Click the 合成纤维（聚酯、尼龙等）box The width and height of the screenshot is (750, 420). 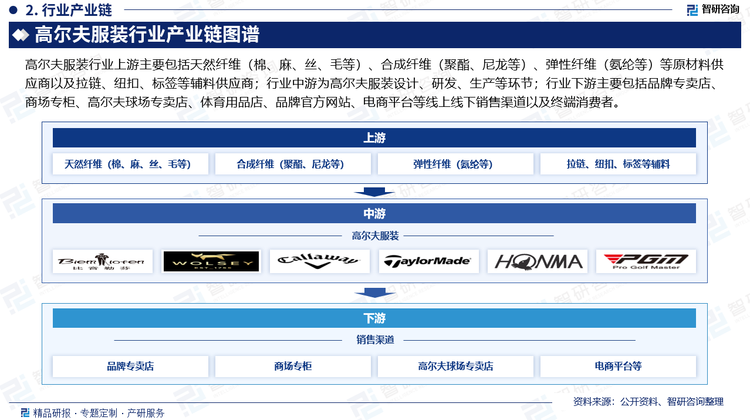click(293, 164)
